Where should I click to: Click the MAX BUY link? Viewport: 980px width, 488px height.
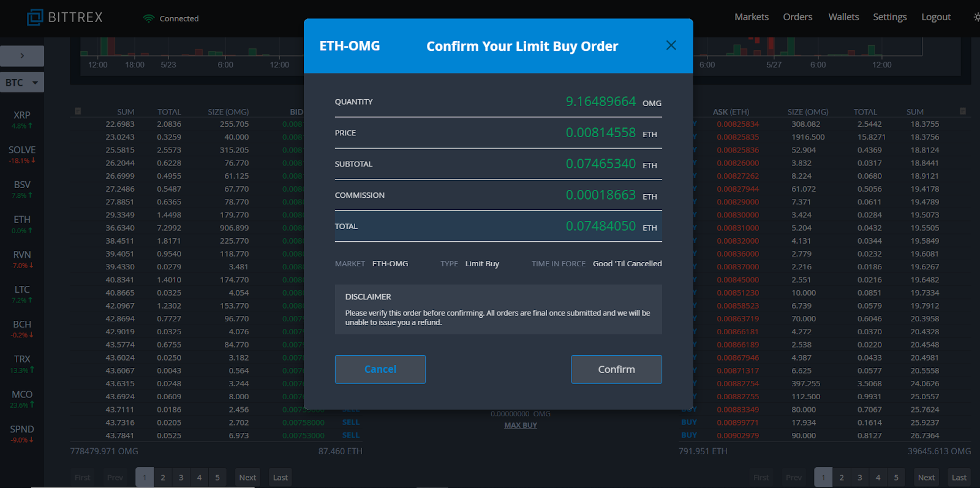click(x=521, y=425)
